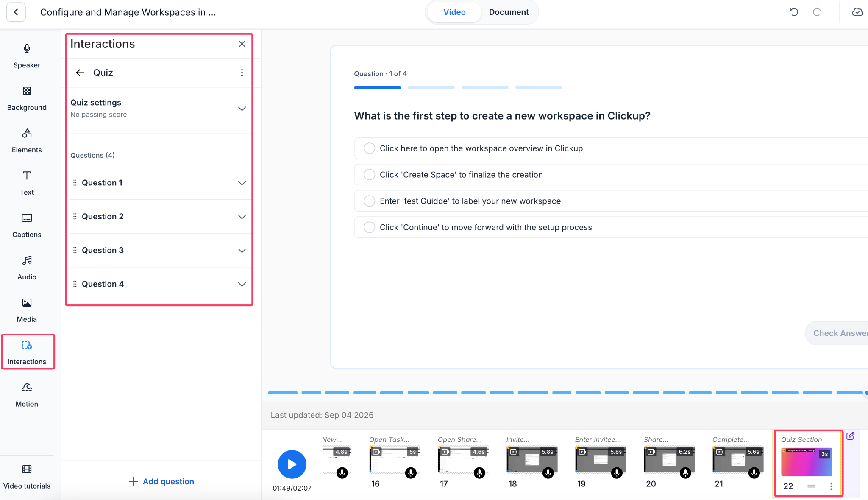Click Add question
The height and width of the screenshot is (500, 868).
point(161,481)
